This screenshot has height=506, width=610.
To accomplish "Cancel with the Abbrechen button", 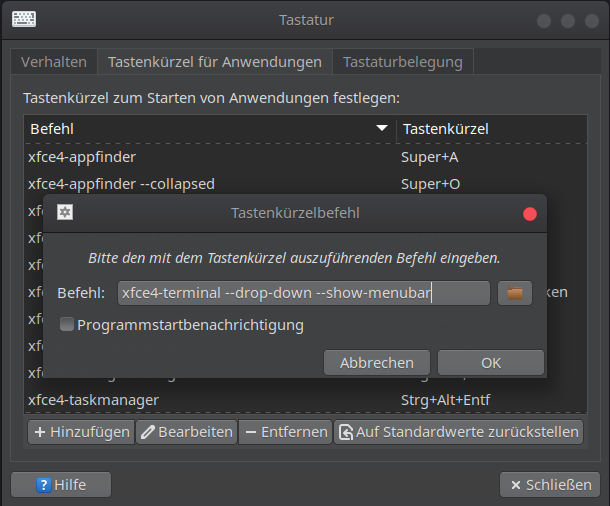I will point(377,363).
